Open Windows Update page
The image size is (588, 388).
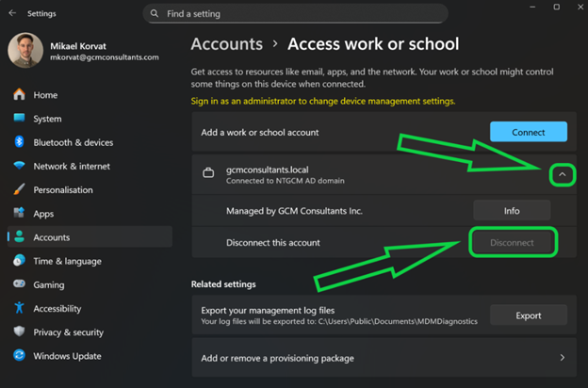coord(90,356)
